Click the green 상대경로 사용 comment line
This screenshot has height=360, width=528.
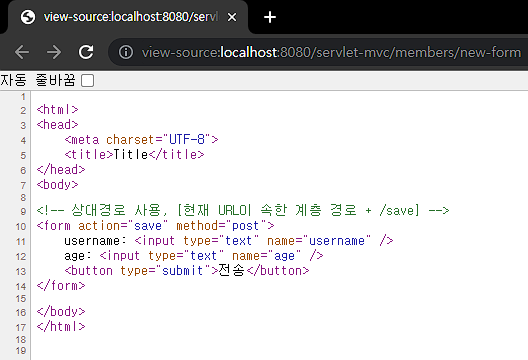tap(243, 210)
